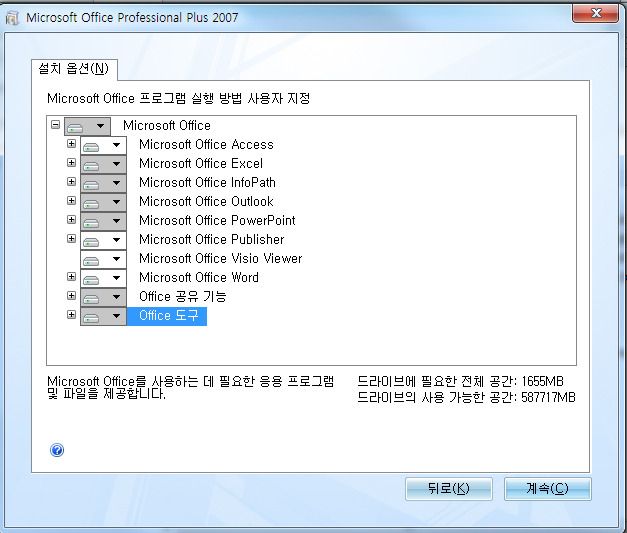Expand the Microsoft Office Word node
Viewport: 627px width, 533px height.
(72, 276)
